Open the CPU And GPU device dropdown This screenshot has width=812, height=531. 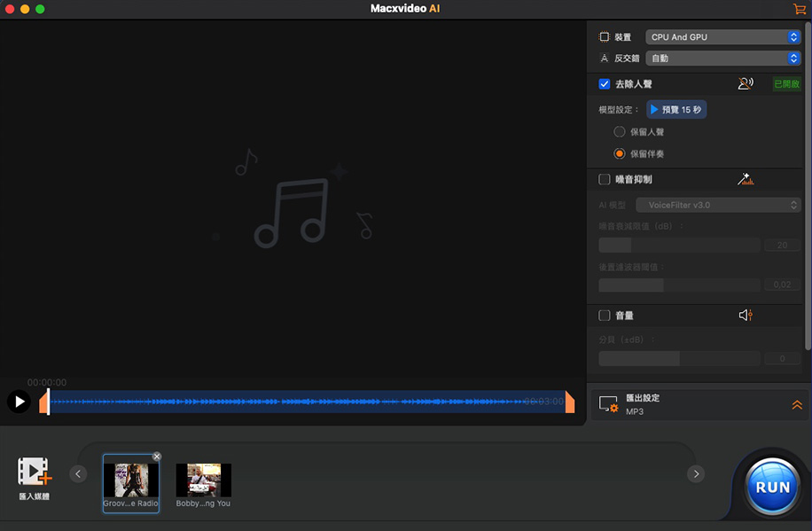coord(723,36)
